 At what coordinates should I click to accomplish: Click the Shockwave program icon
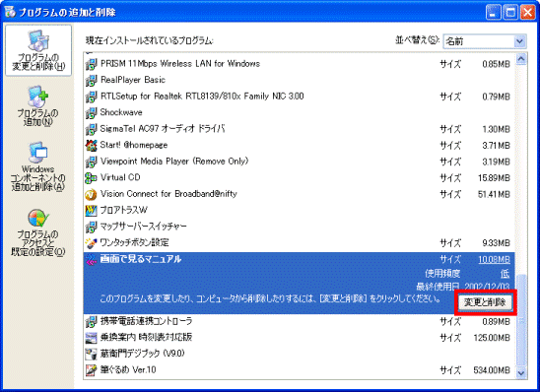click(x=92, y=112)
